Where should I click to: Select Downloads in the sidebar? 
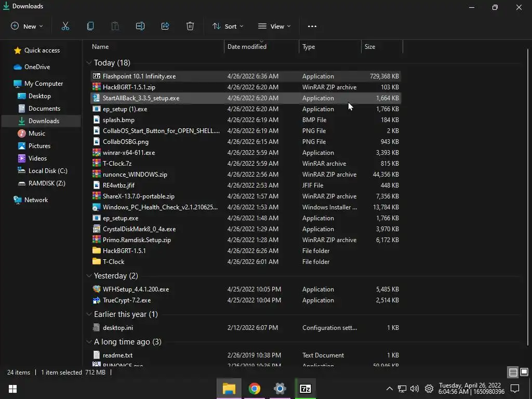point(41,121)
